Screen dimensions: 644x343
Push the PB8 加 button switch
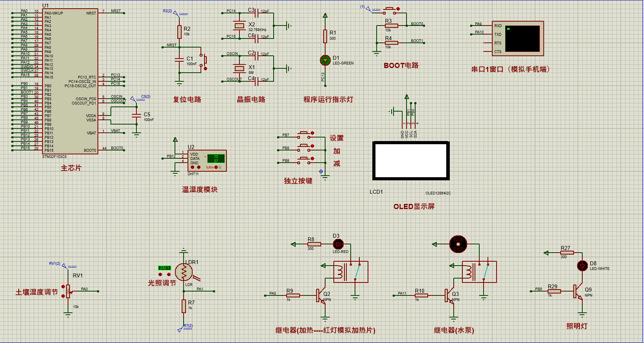tap(304, 148)
